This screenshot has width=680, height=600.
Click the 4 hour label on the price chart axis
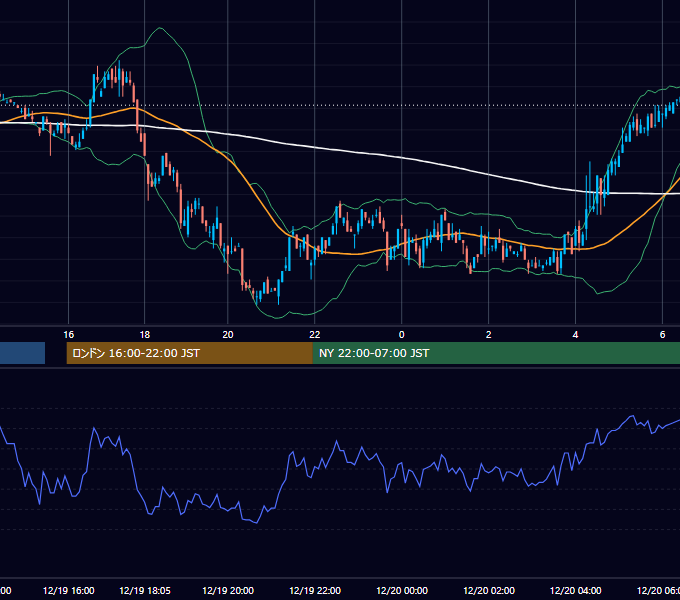[x=575, y=335]
